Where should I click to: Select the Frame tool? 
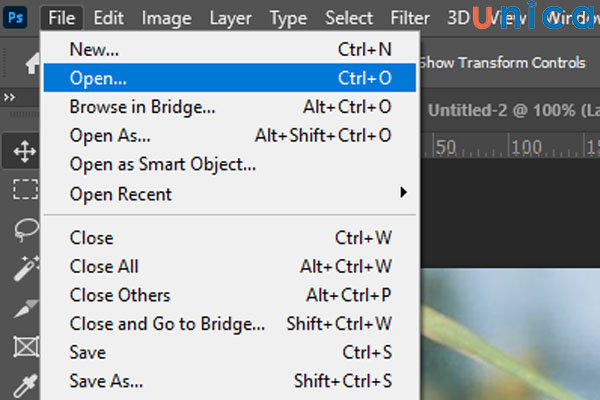pos(24,346)
